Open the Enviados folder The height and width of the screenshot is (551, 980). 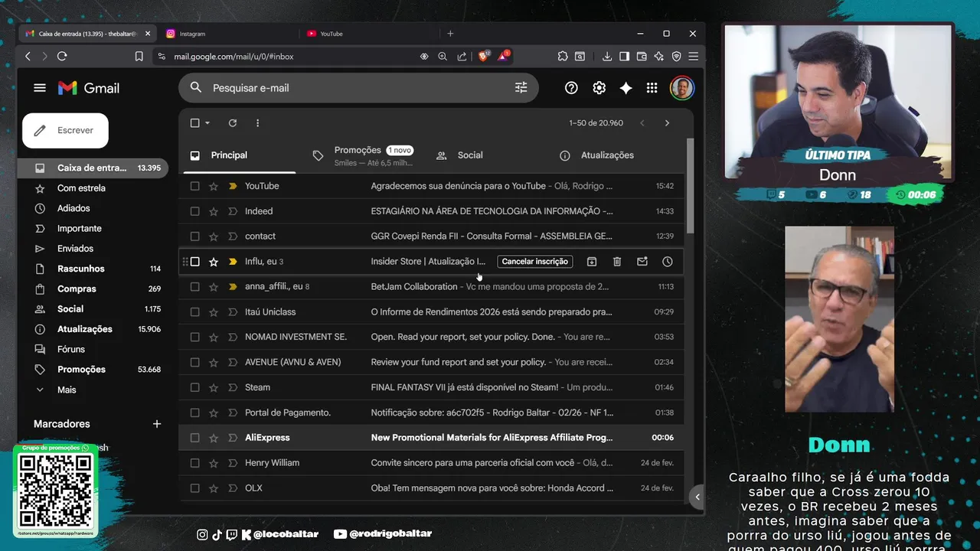tap(93, 249)
